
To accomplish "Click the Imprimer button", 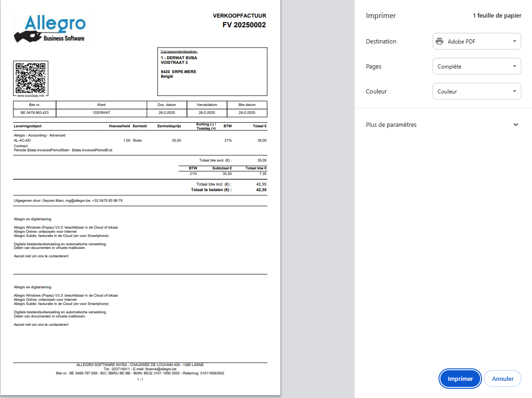I will 460,379.
